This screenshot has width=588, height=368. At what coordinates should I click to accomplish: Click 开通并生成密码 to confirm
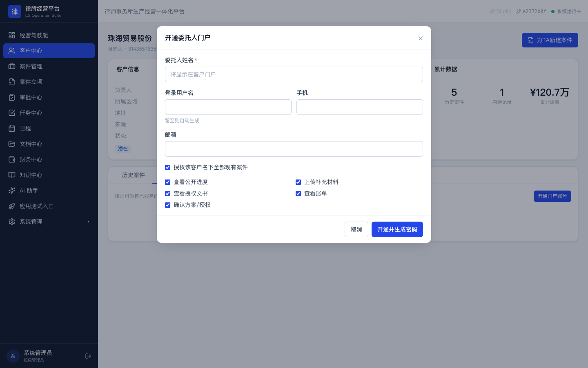(x=397, y=229)
